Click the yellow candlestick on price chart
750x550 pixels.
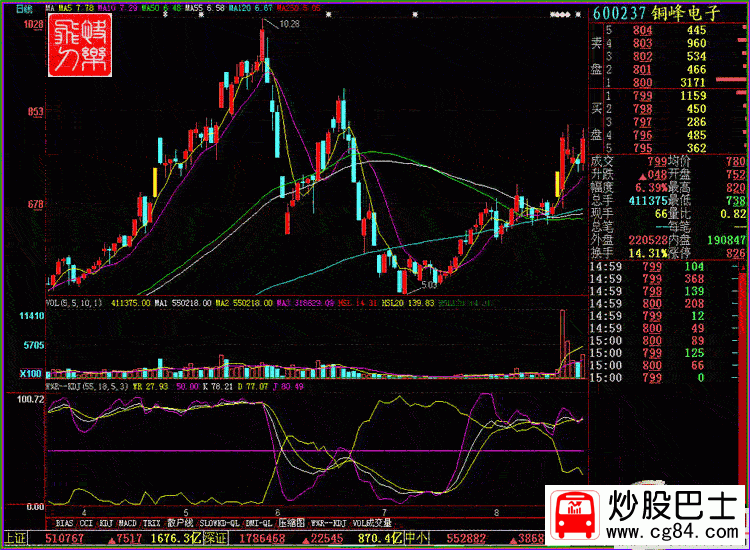[x=155, y=181]
